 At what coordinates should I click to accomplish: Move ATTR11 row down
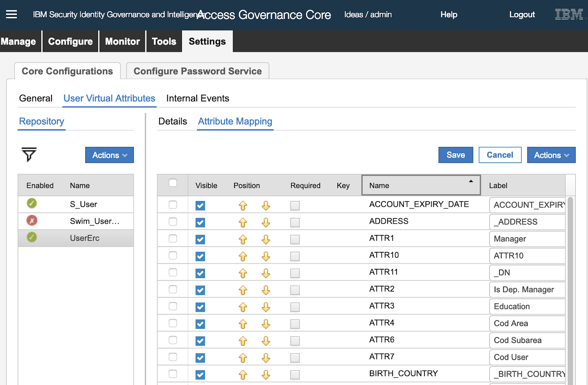coord(266,273)
